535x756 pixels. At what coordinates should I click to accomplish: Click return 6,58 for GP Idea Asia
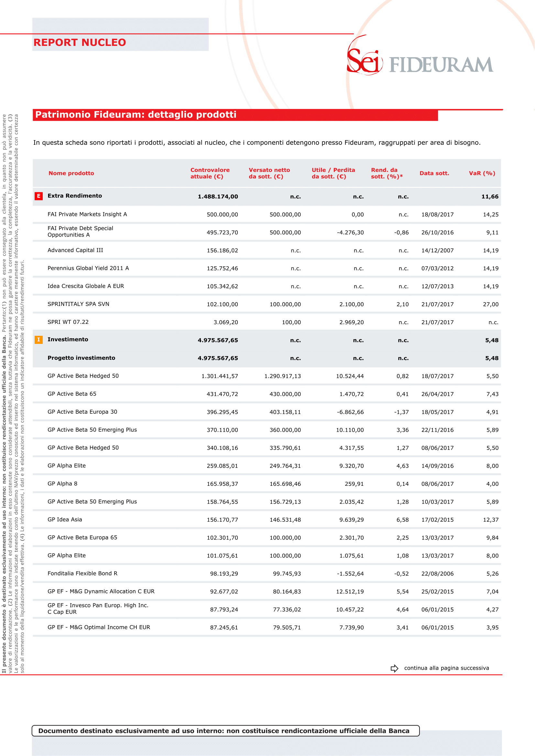pyautogui.click(x=403, y=520)
